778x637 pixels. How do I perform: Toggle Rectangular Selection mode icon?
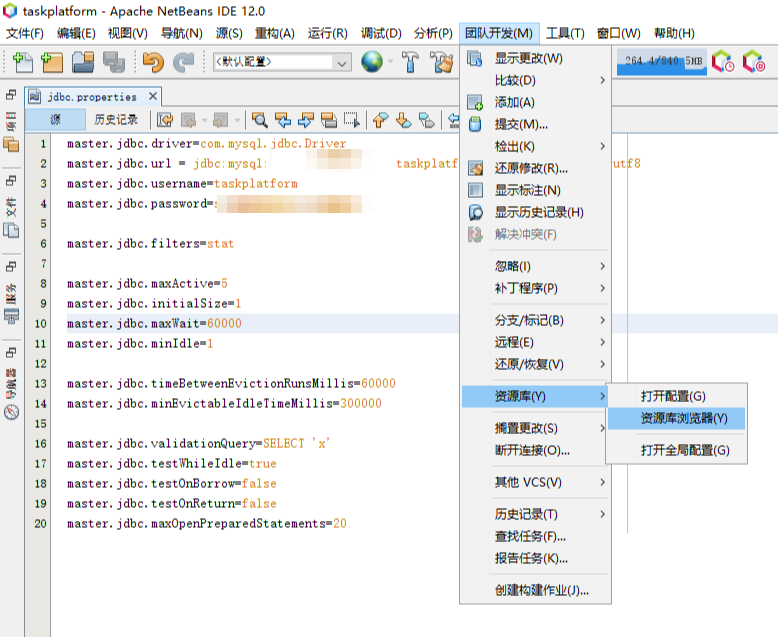click(x=352, y=120)
